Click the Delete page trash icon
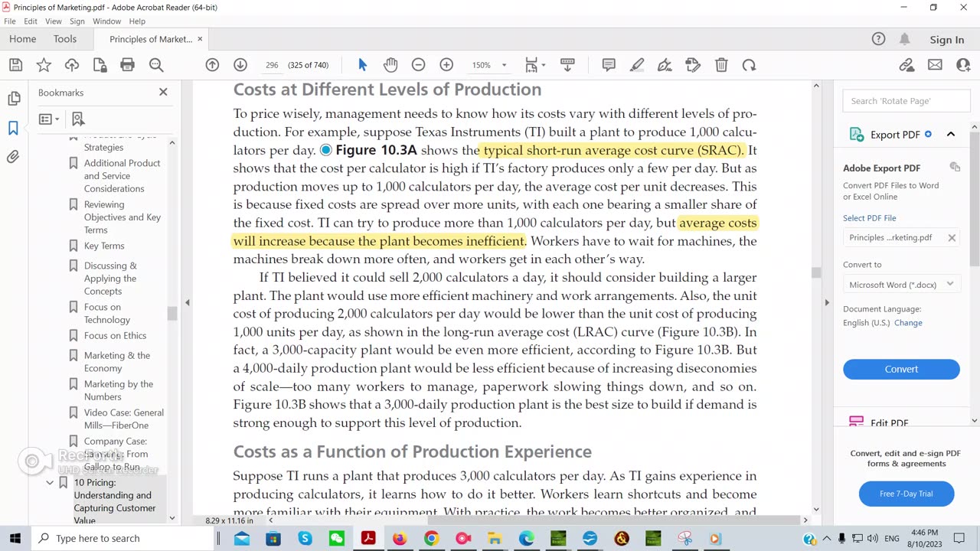The height and width of the screenshot is (551, 980). [721, 65]
